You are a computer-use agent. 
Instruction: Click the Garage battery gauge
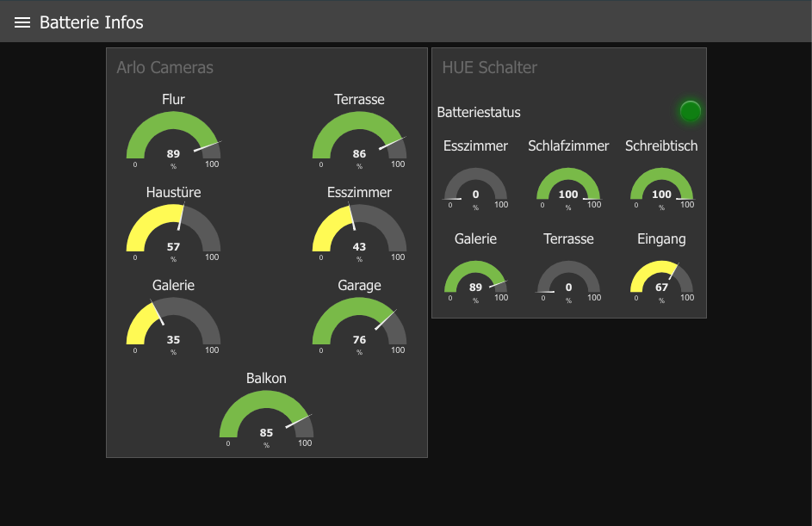point(359,325)
